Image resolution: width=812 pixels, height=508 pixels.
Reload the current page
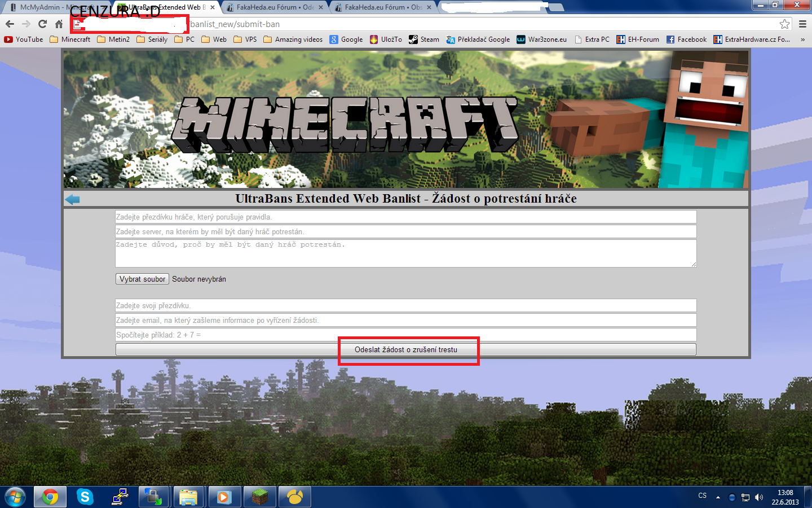42,24
